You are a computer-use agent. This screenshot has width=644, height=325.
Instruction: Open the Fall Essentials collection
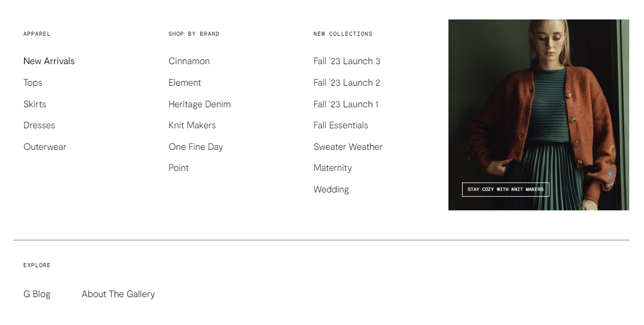pyautogui.click(x=341, y=125)
